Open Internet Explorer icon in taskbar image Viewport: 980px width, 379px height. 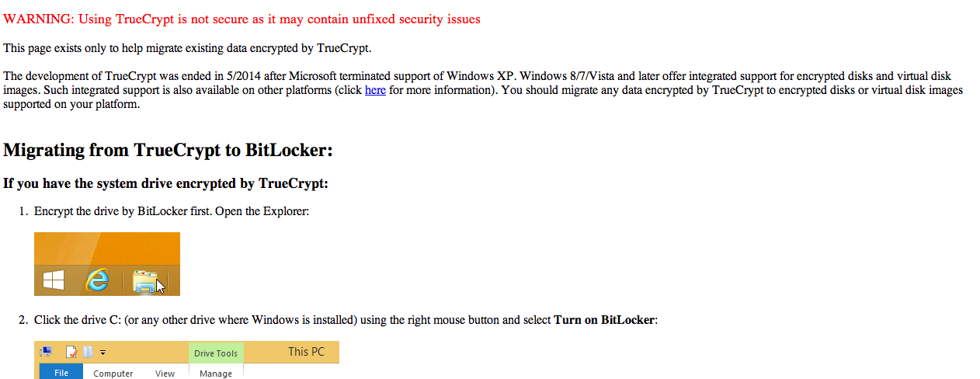click(98, 280)
